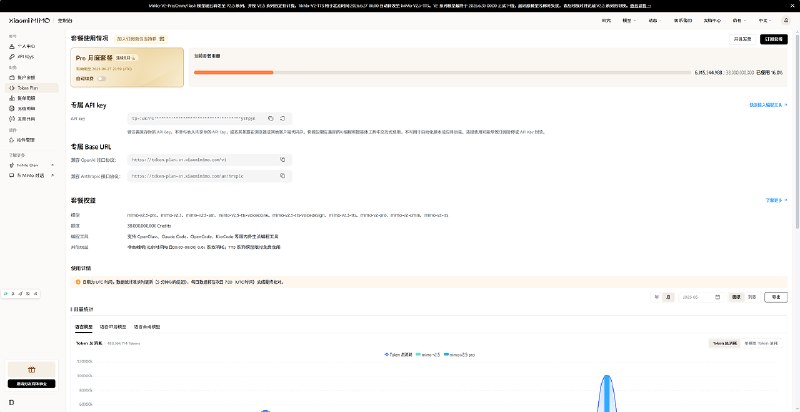800x412 pixels.
Task: Click the Xiaomi MiMo logo
Action: [30, 20]
